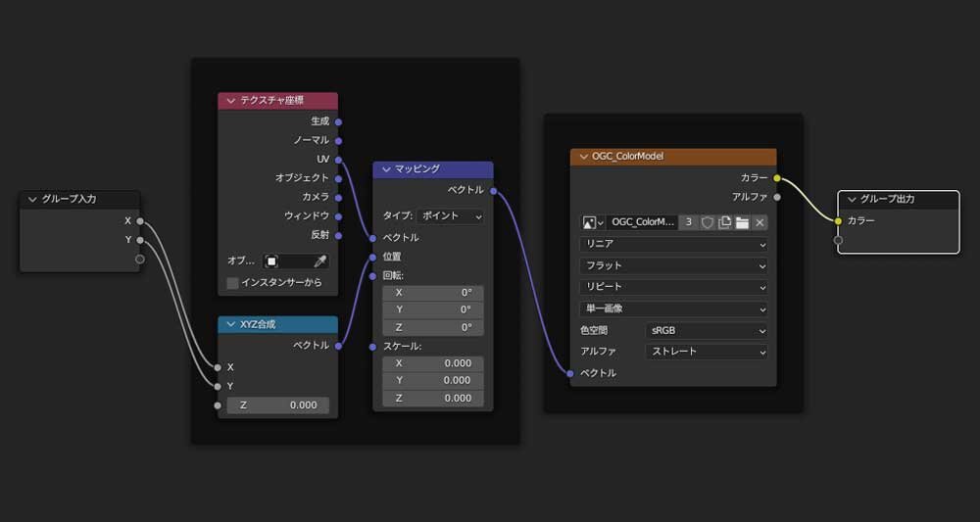Click the X output socket of グループ入力
The height and width of the screenshot is (522, 980).
[140, 221]
